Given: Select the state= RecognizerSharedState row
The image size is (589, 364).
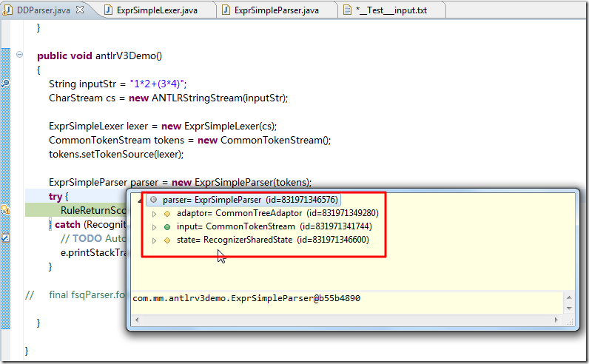Looking at the screenshot, I should click(x=273, y=240).
